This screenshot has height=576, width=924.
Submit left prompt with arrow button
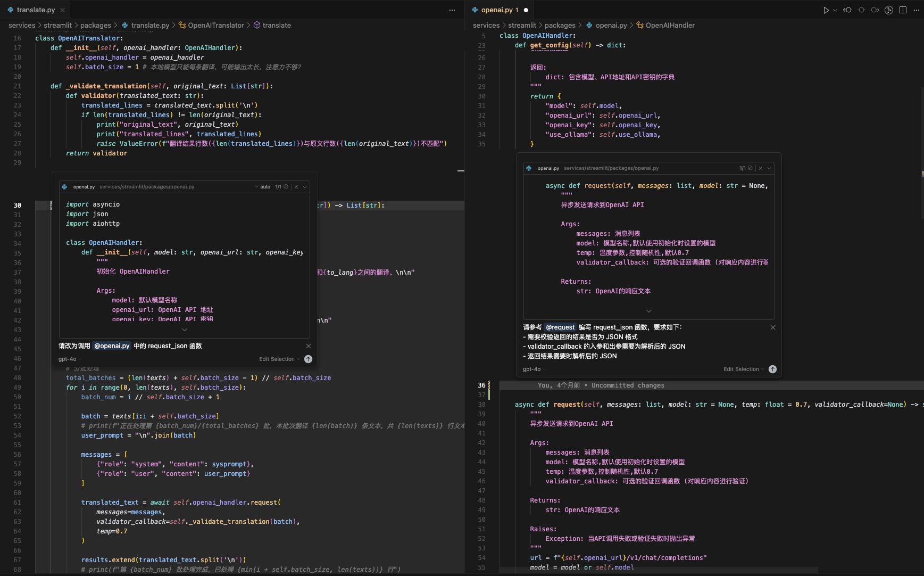(308, 359)
